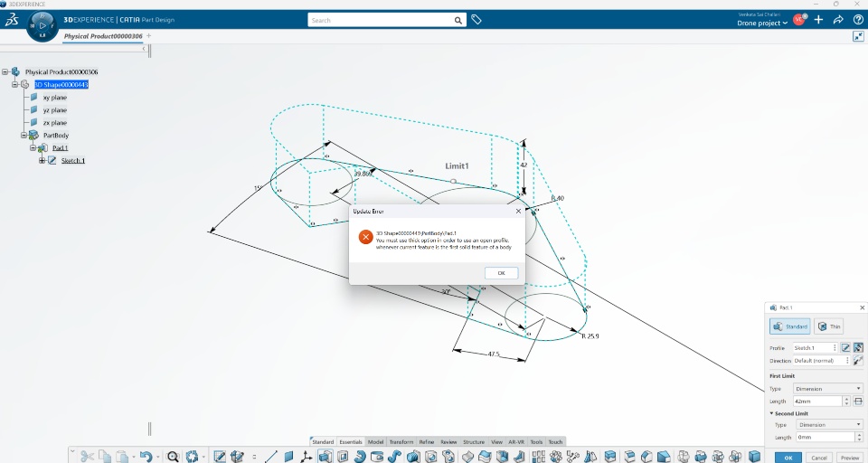This screenshot has width=868, height=463.
Task: Select Sketch.1 in the tree
Action: pos(73,161)
